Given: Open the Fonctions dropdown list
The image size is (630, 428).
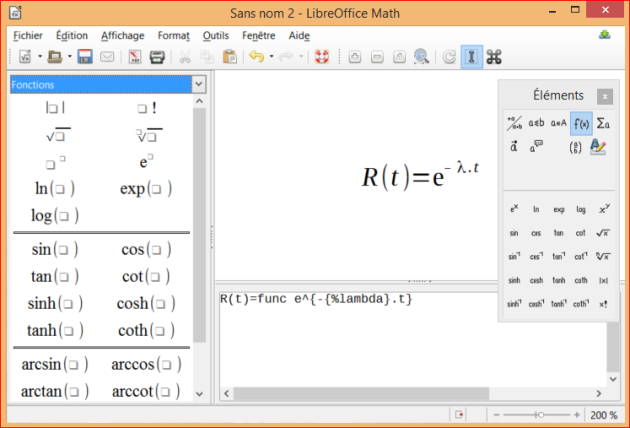Looking at the screenshot, I should [198, 85].
